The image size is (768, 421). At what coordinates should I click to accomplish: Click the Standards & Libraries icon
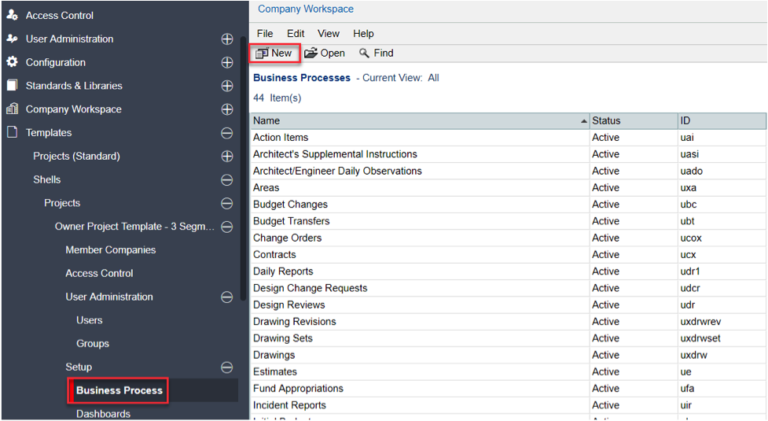(12, 85)
